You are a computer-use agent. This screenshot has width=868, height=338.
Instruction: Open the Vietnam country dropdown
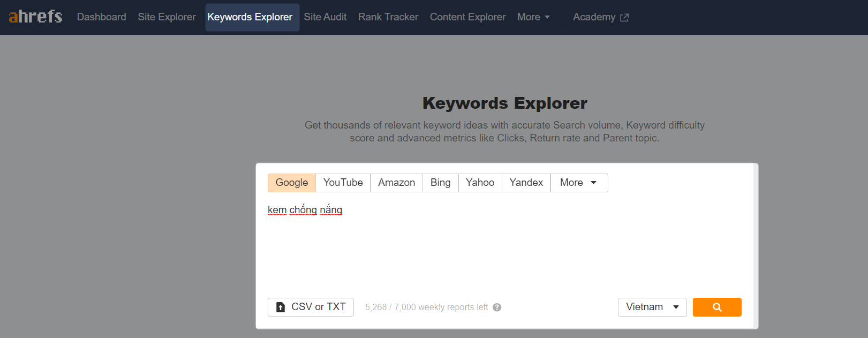tap(652, 307)
